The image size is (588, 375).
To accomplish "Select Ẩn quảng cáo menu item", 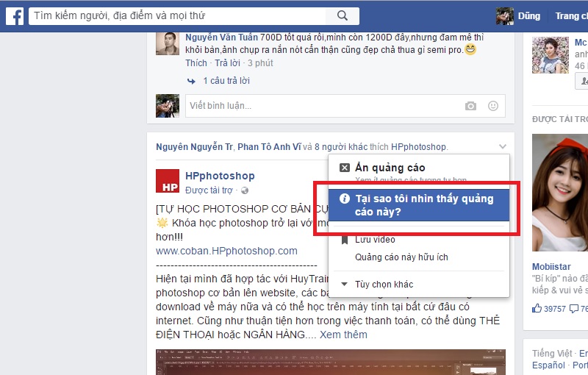I will click(419, 172).
